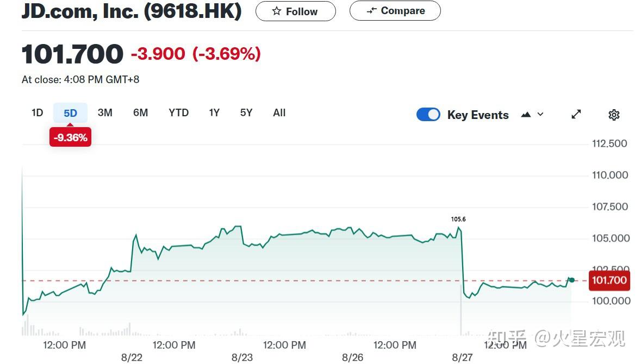Expand chart to full screen
Image resolution: width=641 pixels, height=364 pixels.
pos(576,114)
